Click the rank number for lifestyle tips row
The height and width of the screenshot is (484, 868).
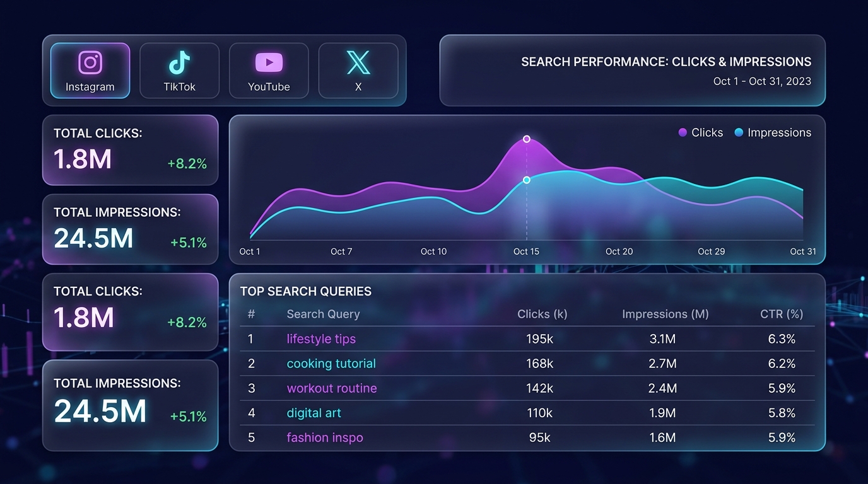250,339
